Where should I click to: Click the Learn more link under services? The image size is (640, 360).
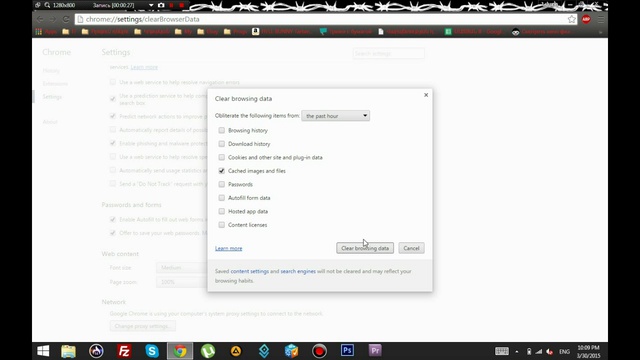coord(144,67)
